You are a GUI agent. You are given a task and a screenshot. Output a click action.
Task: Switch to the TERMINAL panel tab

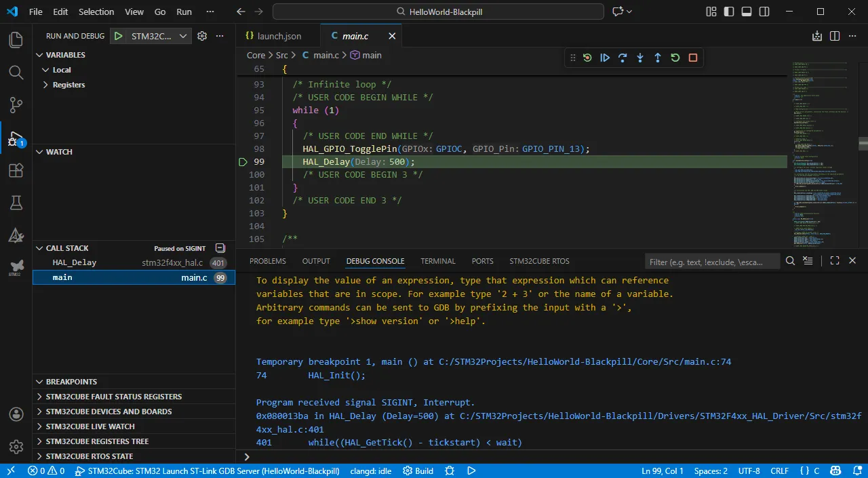(x=438, y=261)
